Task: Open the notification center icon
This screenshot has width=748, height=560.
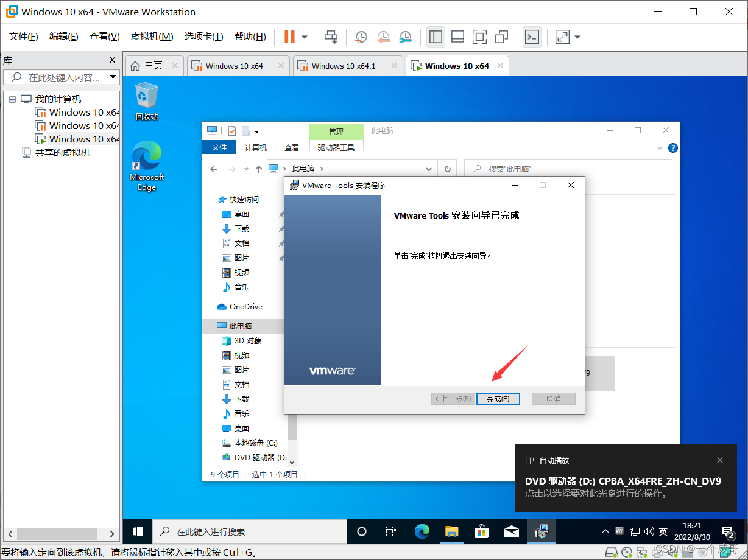Action: tap(727, 531)
